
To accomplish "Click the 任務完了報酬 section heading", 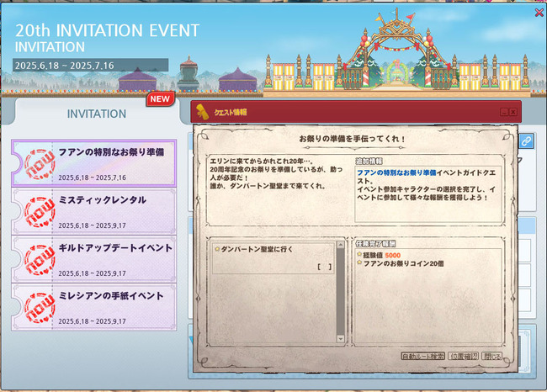I will [x=375, y=243].
